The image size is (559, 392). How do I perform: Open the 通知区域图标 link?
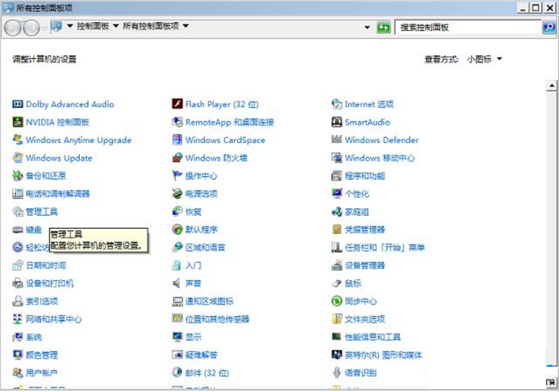(209, 301)
